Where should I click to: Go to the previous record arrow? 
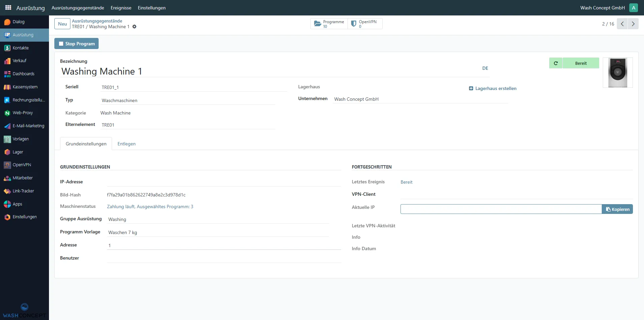point(622,24)
